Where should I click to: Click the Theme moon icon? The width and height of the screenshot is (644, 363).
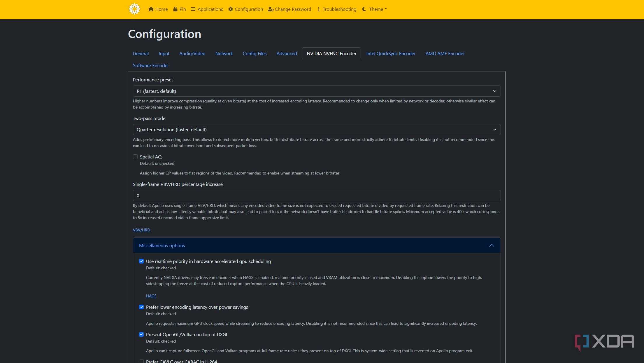[x=364, y=9]
